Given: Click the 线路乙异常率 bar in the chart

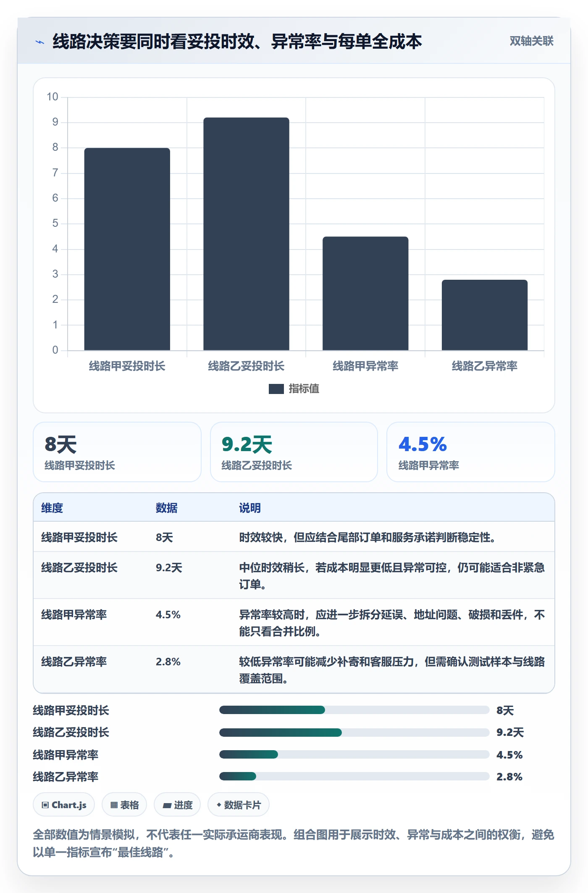Looking at the screenshot, I should click(x=485, y=315).
